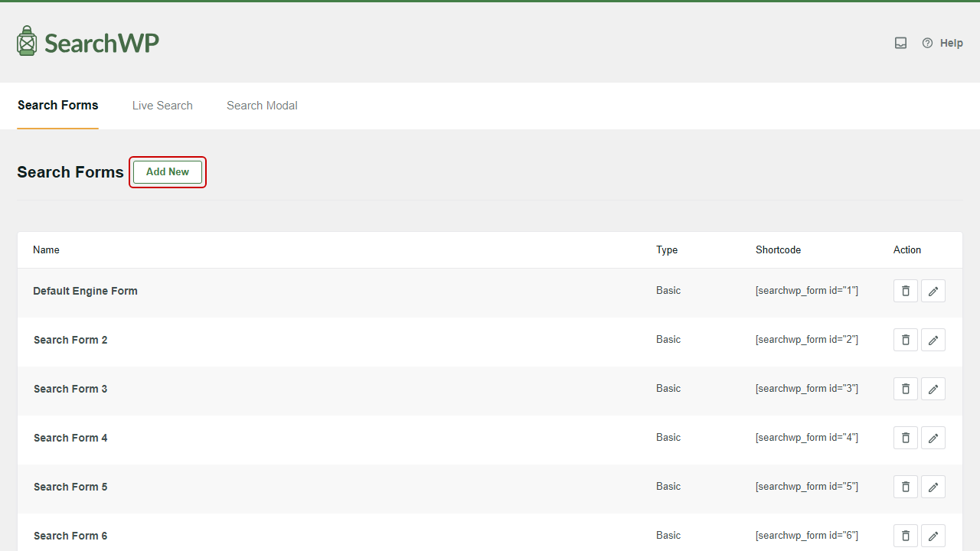Click shortcode [searchwp_form id="3"]
This screenshot has height=551, width=980.
click(807, 389)
